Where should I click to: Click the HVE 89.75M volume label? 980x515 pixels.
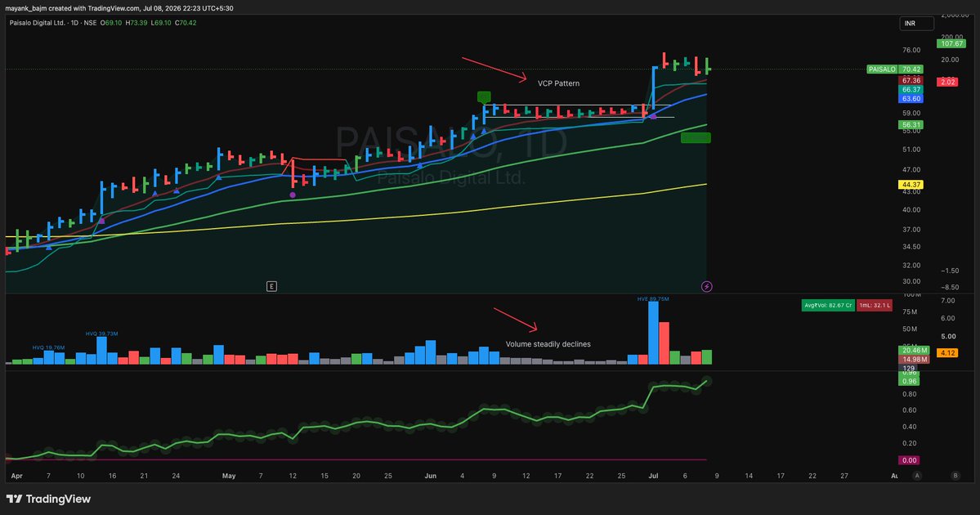pos(653,298)
